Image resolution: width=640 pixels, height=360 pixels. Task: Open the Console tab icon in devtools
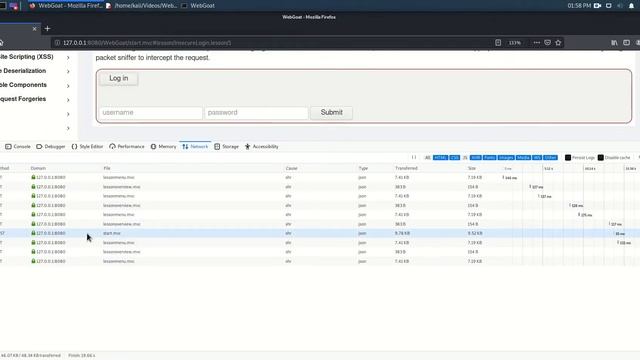(x=8, y=147)
